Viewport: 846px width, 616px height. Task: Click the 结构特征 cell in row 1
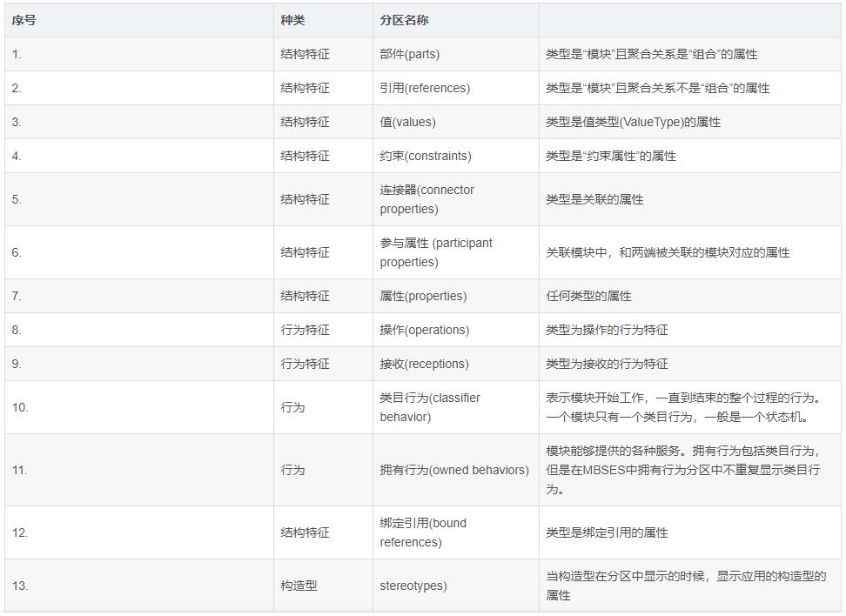pyautogui.click(x=323, y=54)
